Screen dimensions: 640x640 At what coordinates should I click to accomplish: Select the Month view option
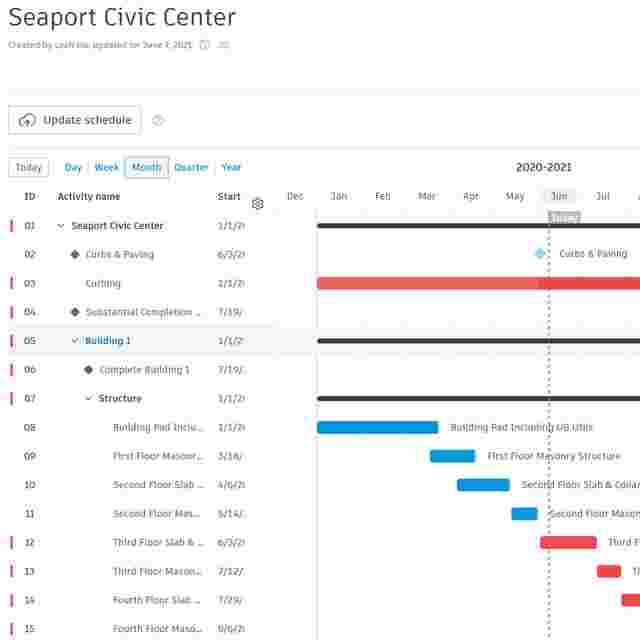click(147, 168)
